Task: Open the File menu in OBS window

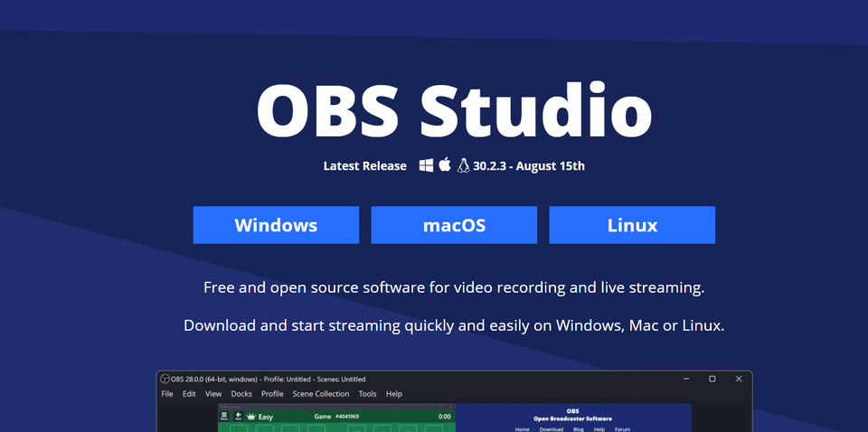Action: (x=167, y=394)
